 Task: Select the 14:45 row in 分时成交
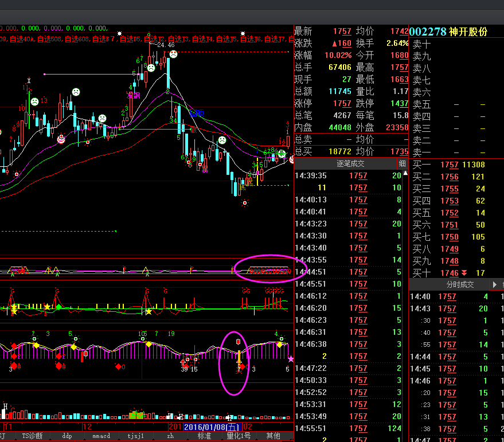point(456,369)
